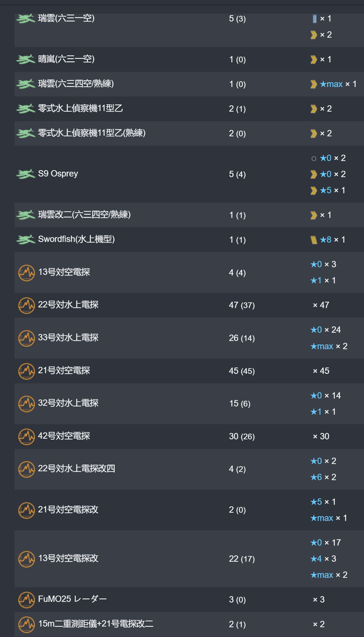
Task: Click the radar icon beside FuMO25 レーダー
Action: coord(27,600)
